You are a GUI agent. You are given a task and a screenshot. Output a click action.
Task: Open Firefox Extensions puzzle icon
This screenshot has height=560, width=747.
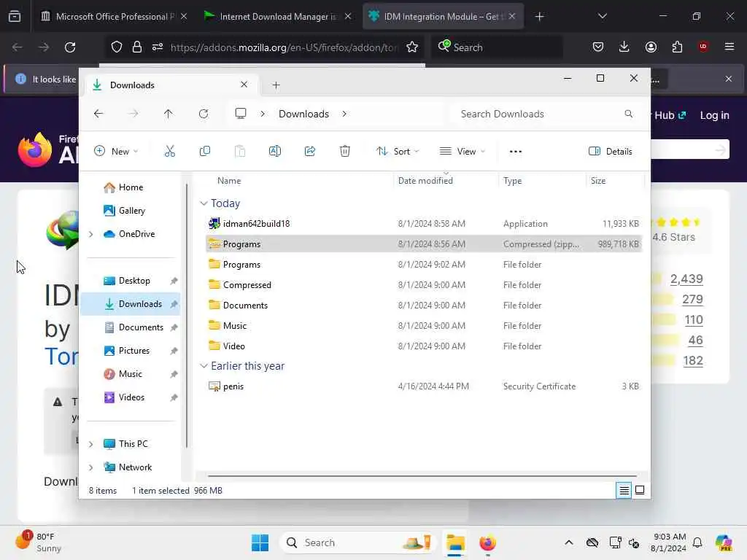pyautogui.click(x=677, y=47)
